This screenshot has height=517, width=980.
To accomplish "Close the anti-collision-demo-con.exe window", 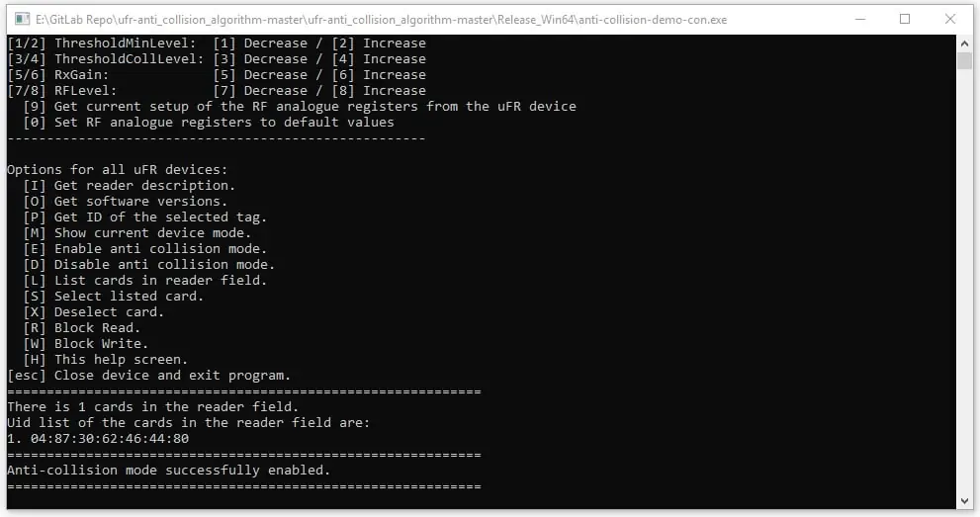I will tap(950, 20).
